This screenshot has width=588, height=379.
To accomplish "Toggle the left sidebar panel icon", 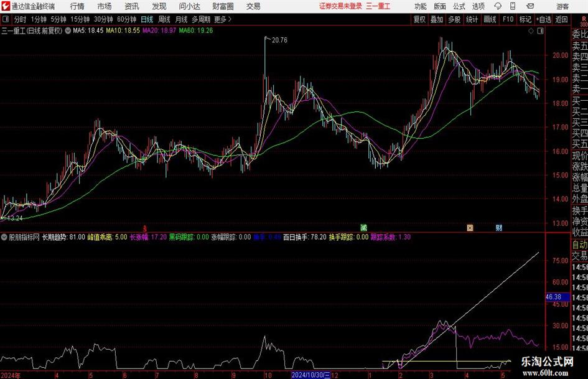I will [x=5, y=19].
